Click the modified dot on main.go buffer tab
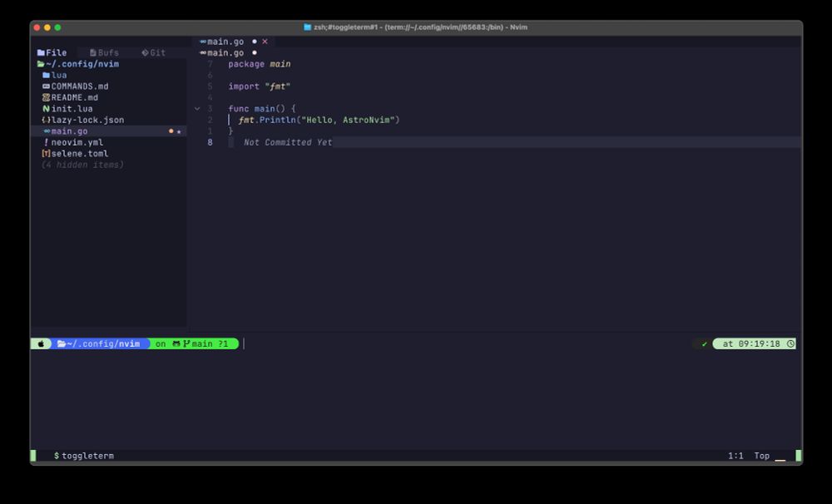Image resolution: width=832 pixels, height=504 pixels. [254, 42]
